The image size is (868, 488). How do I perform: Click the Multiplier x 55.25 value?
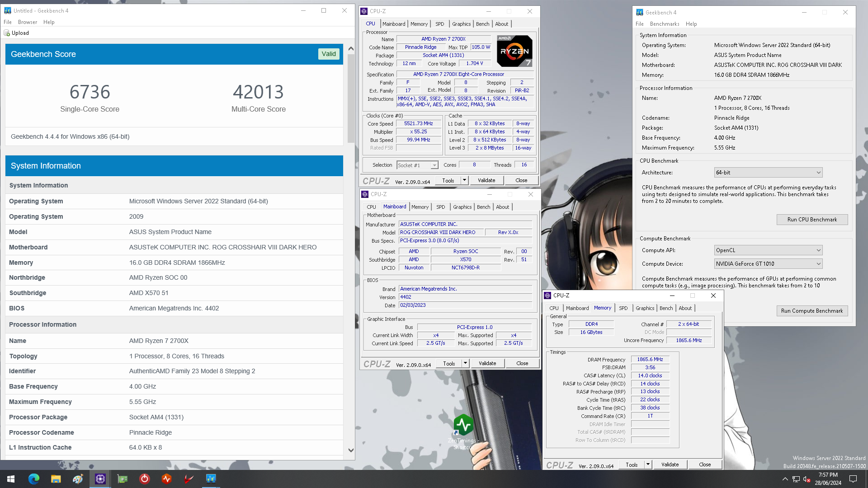pyautogui.click(x=418, y=132)
